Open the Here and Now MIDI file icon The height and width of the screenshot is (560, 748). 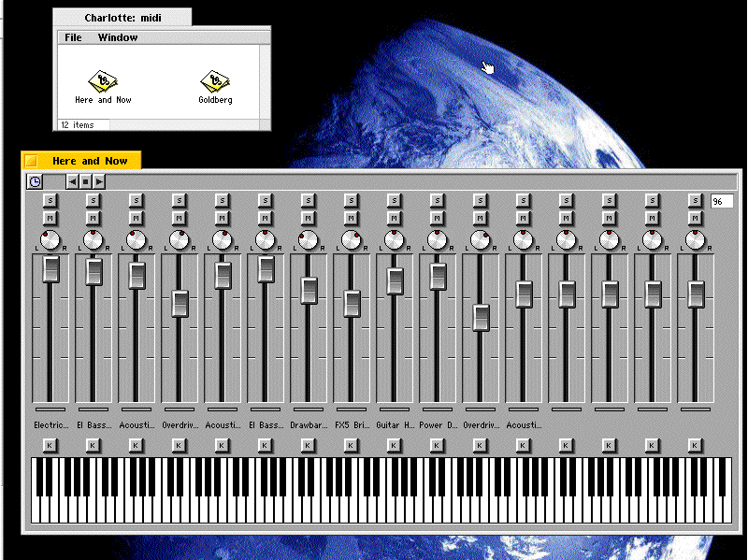102,81
